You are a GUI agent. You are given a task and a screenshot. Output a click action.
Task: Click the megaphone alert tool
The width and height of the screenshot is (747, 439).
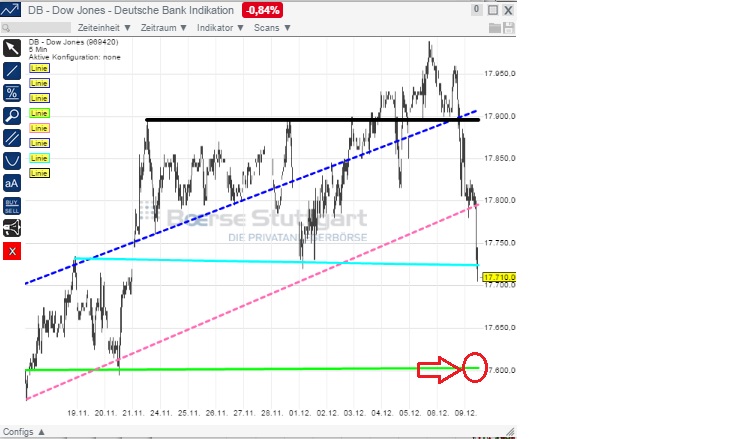tap(12, 228)
